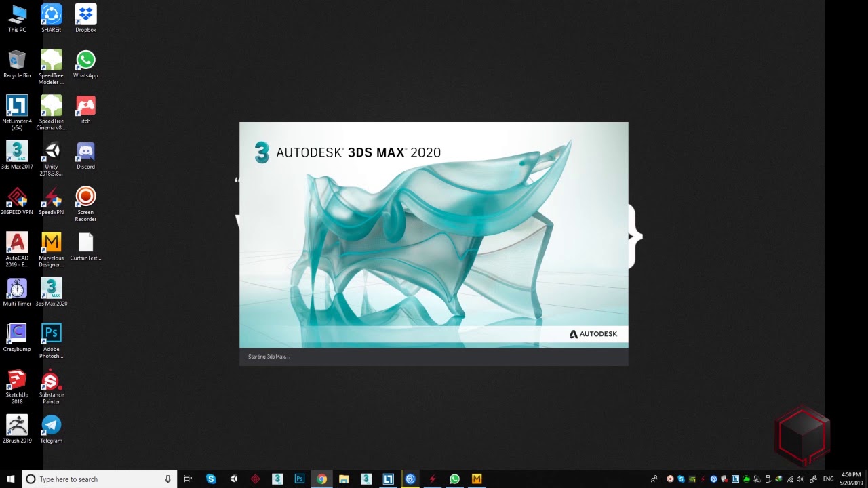Open Wi-Fi network settings in tray

click(790, 479)
